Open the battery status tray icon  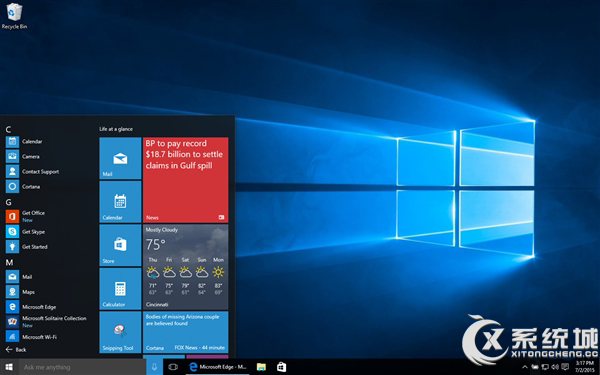pos(535,367)
